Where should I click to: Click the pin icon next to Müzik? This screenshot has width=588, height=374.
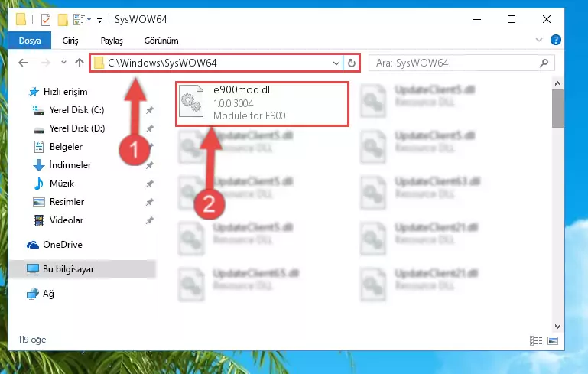pos(150,184)
